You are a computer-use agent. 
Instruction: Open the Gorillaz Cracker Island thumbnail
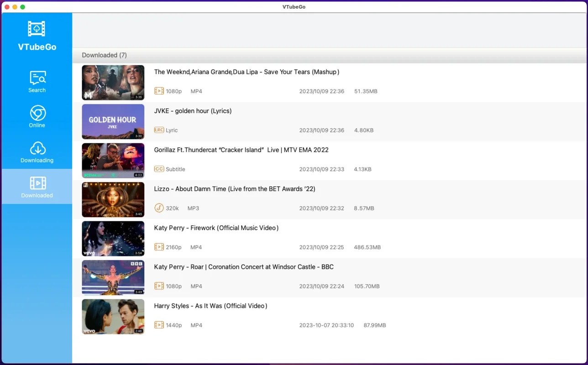click(x=113, y=161)
